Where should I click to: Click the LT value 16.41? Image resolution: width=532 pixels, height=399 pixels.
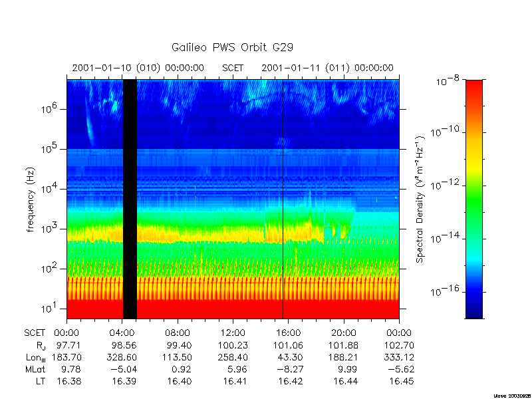coord(235,381)
